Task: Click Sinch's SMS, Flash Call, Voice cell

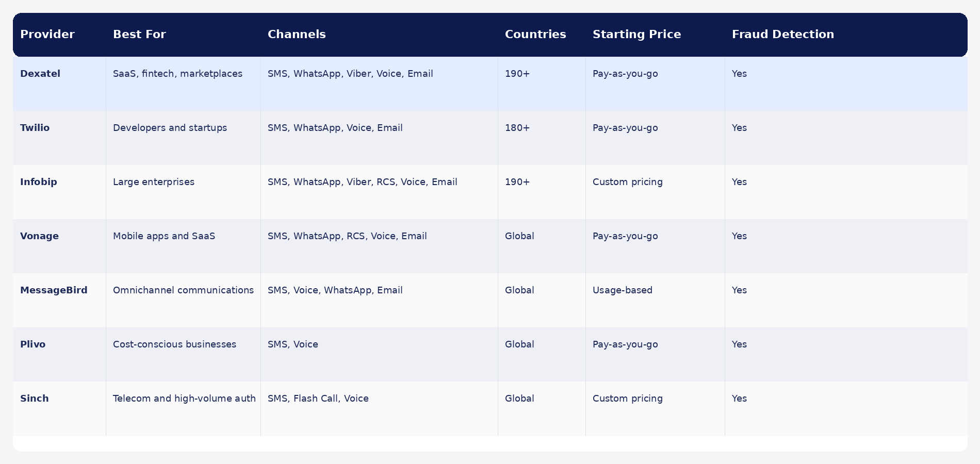Action: pyautogui.click(x=318, y=399)
